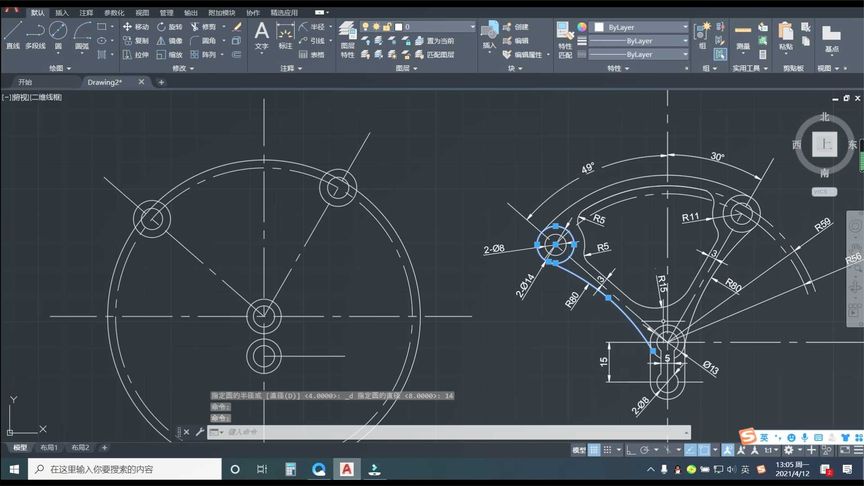Open the ByLayer color dropdown
Screen dimensions: 864x486
click(641, 27)
